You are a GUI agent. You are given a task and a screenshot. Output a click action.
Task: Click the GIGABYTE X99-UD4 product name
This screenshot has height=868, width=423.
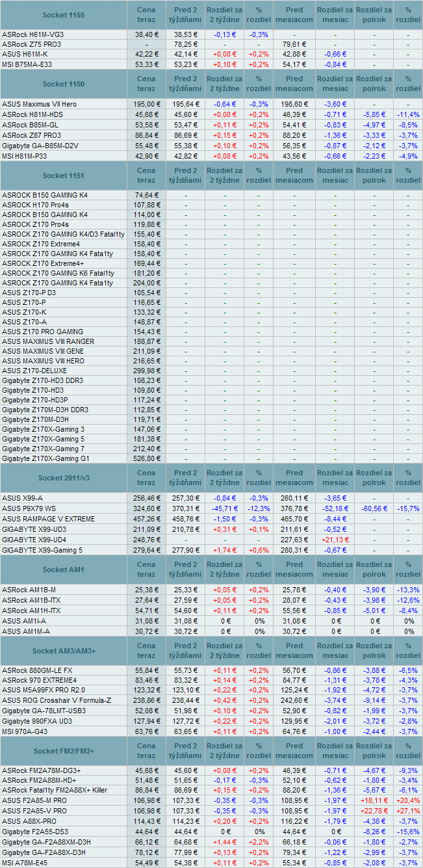point(34,540)
